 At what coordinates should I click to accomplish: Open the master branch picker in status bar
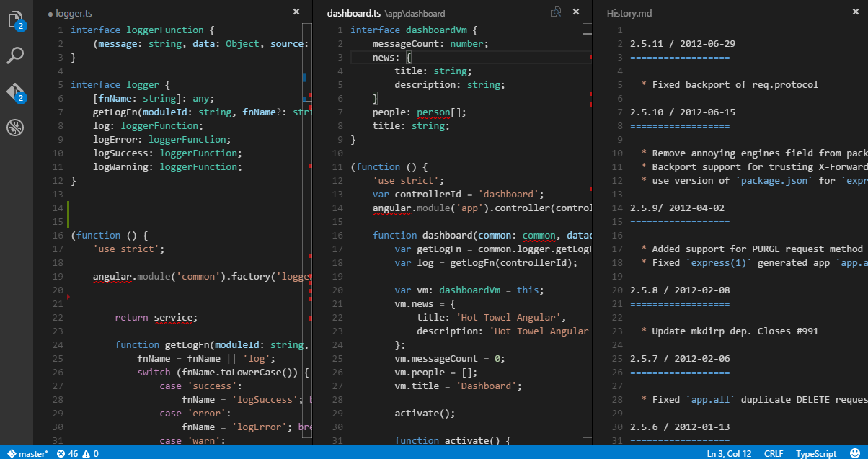[x=28, y=453]
